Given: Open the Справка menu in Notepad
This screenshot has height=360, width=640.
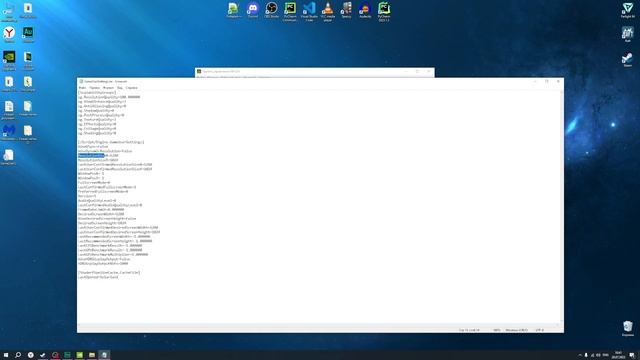Looking at the screenshot, I should pyautogui.click(x=131, y=88).
